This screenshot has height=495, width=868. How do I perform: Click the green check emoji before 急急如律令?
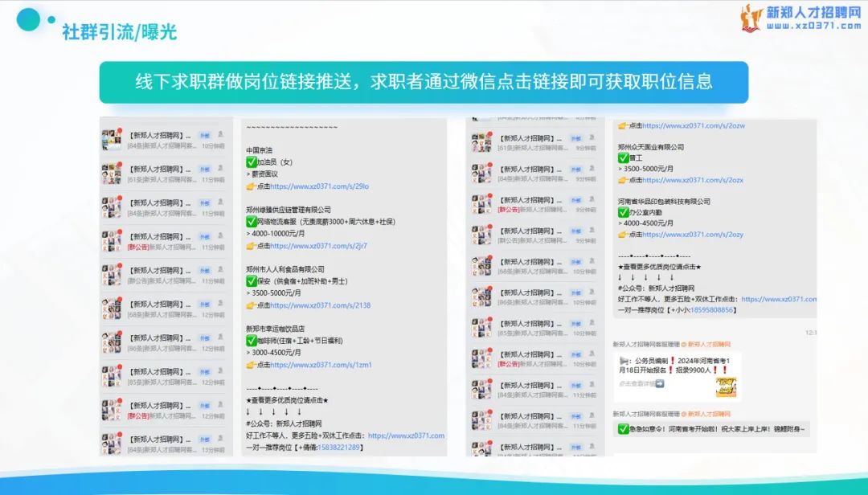tap(624, 428)
